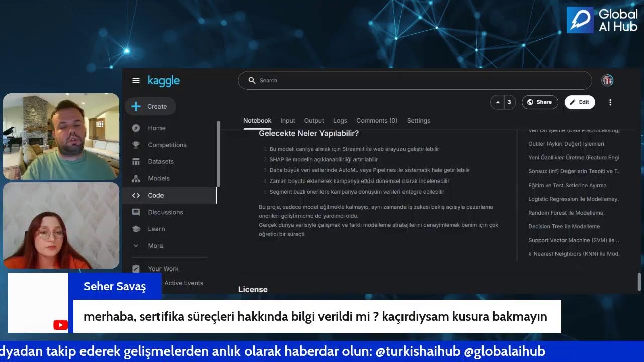Screen dimensions: 644x362
Task: Jump to Logistic Regression ile Modelleme section
Action: coord(574,199)
